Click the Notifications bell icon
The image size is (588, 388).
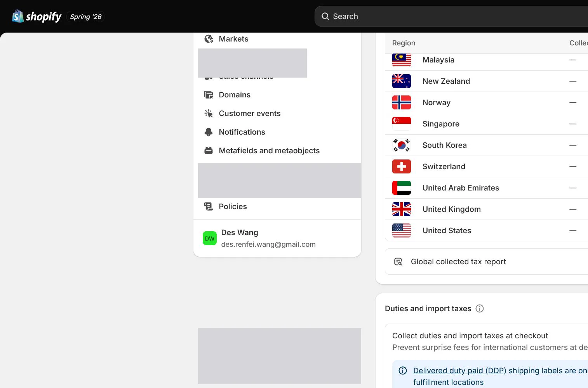click(209, 132)
